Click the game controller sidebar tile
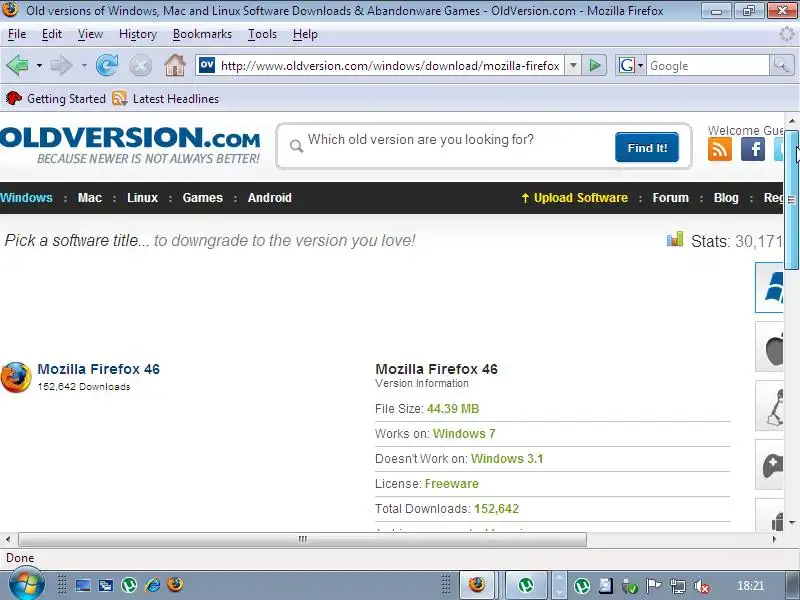 tap(770, 465)
